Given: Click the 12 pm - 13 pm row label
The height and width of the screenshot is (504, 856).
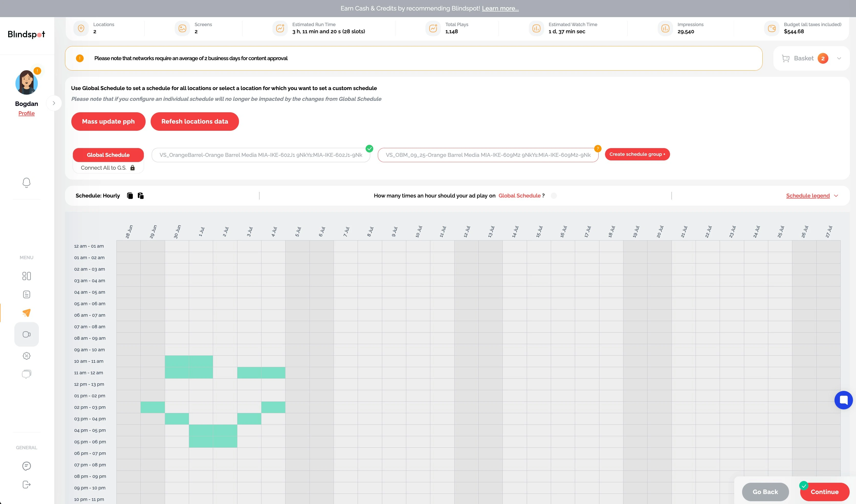Looking at the screenshot, I should click(89, 385).
